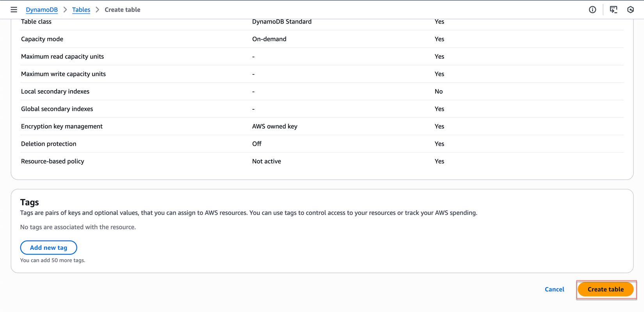Cancel the table creation
This screenshot has width=644, height=312.
554,289
